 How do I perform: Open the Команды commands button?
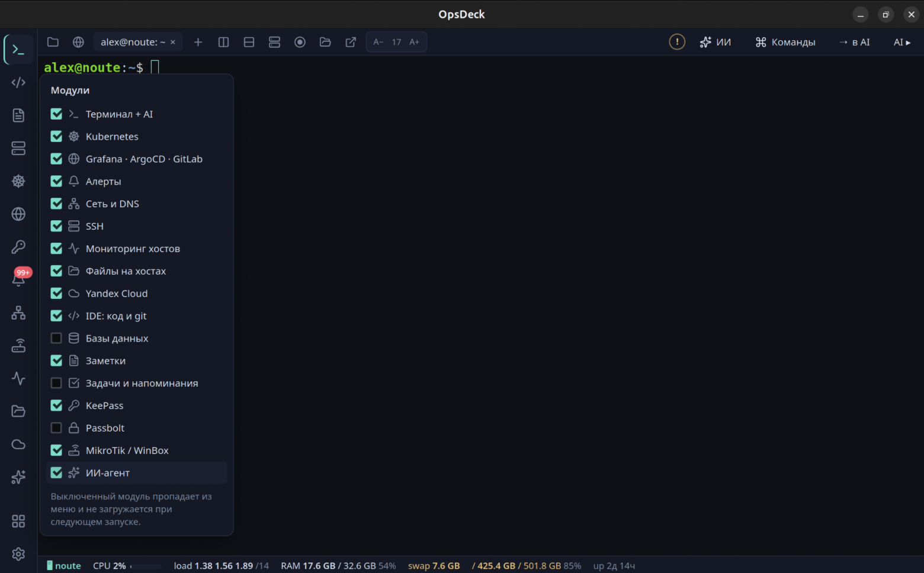785,42
